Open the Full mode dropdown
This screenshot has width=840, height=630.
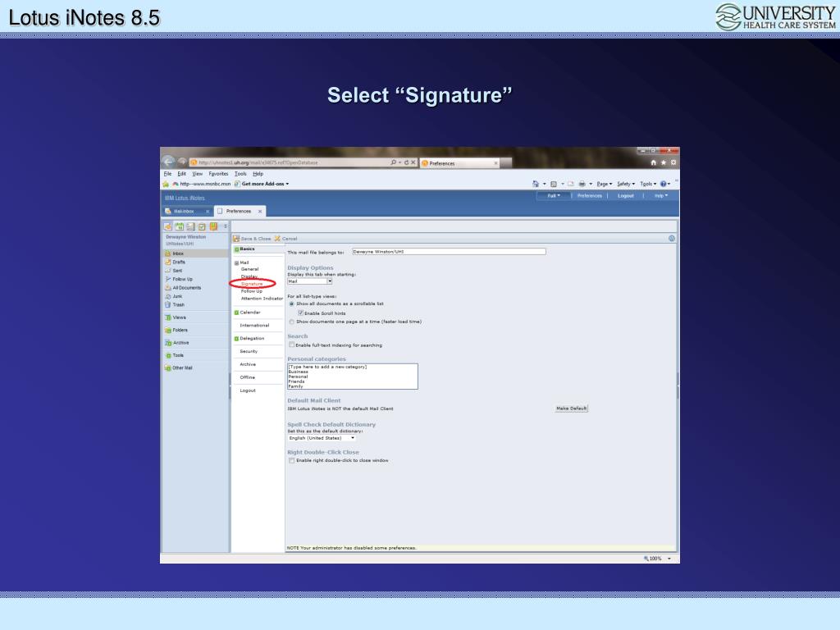(x=554, y=196)
